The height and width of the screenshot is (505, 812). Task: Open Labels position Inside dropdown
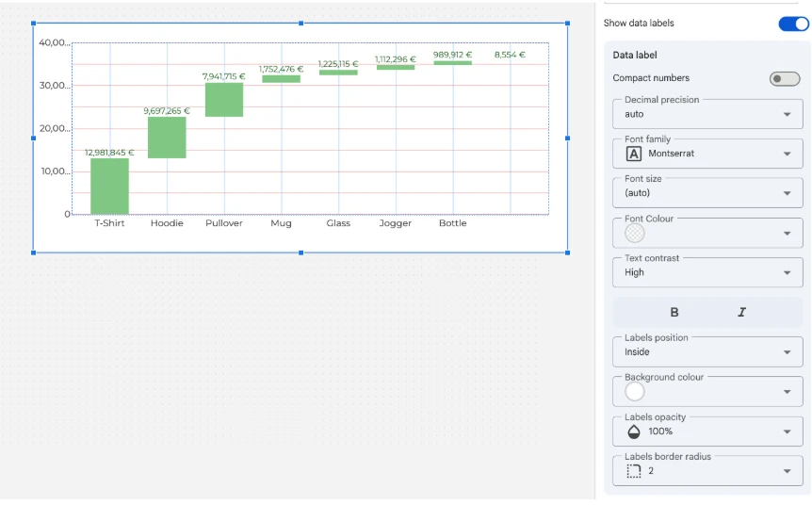coord(707,352)
